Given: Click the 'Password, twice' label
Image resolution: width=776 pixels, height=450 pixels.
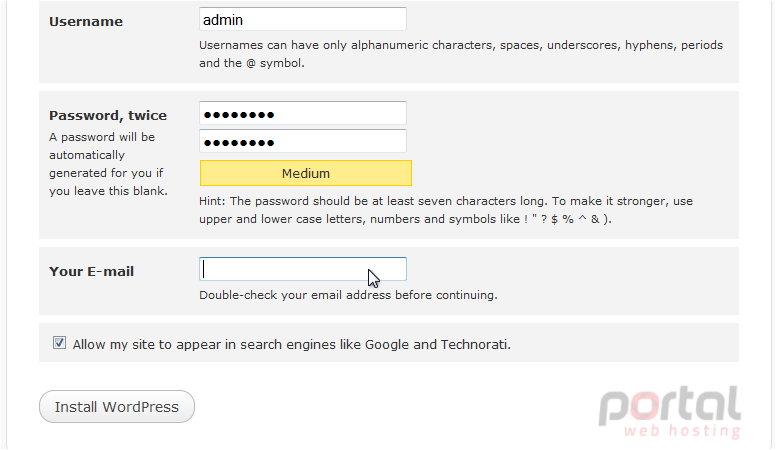Looking at the screenshot, I should tap(108, 115).
